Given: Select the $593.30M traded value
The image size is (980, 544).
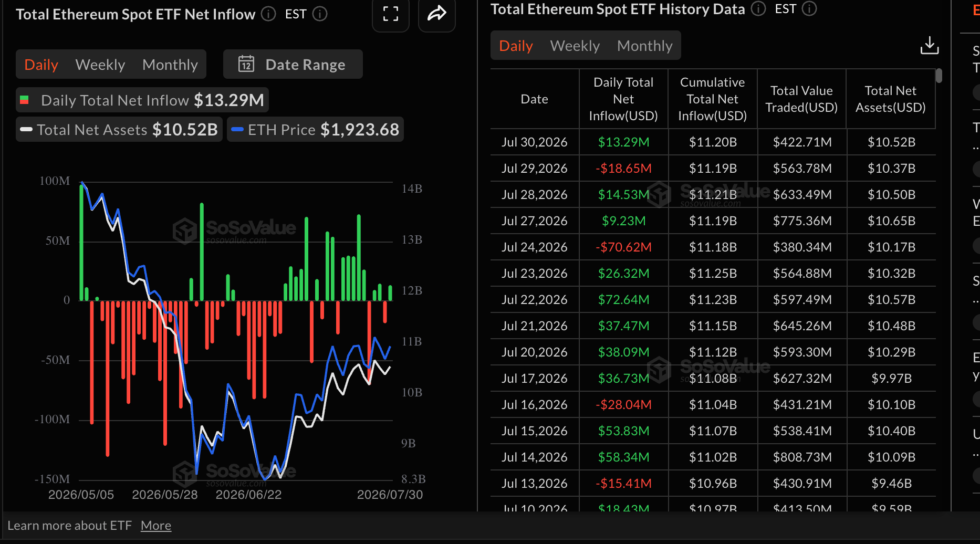Looking at the screenshot, I should [802, 352].
